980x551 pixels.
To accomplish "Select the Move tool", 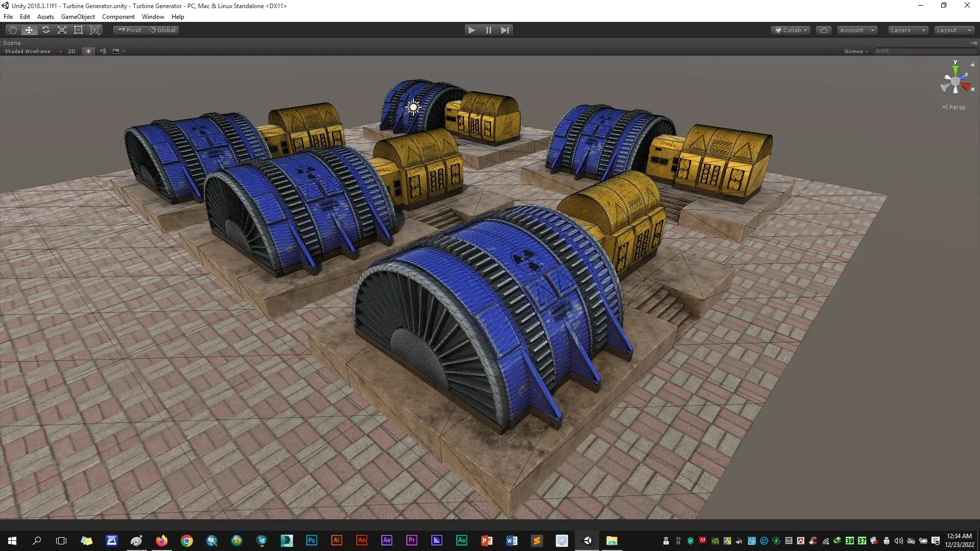I will pos(29,30).
